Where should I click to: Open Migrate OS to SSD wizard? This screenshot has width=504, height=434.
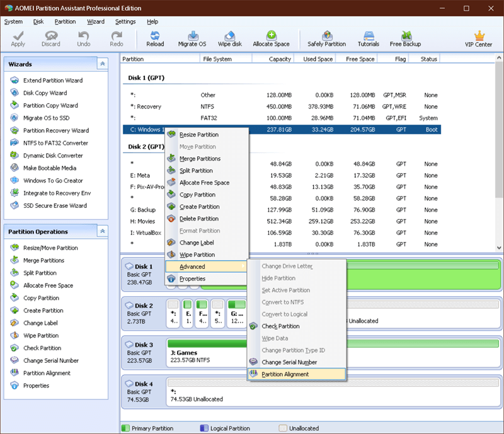(x=46, y=118)
